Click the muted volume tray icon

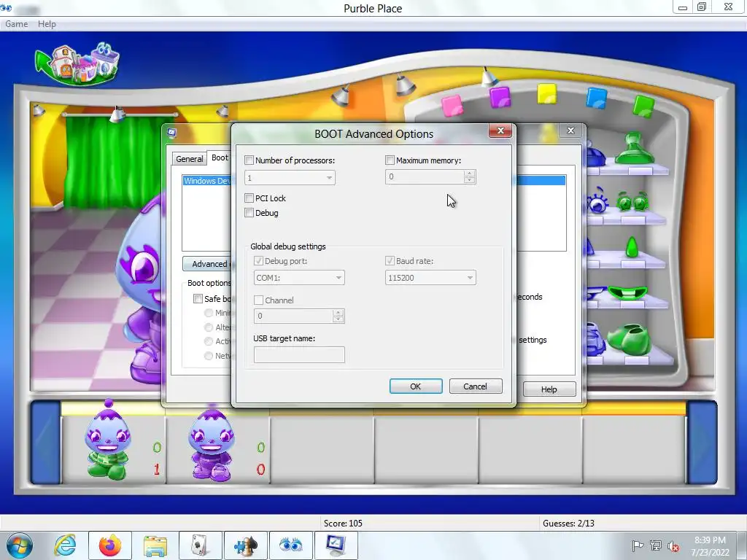pos(673,546)
